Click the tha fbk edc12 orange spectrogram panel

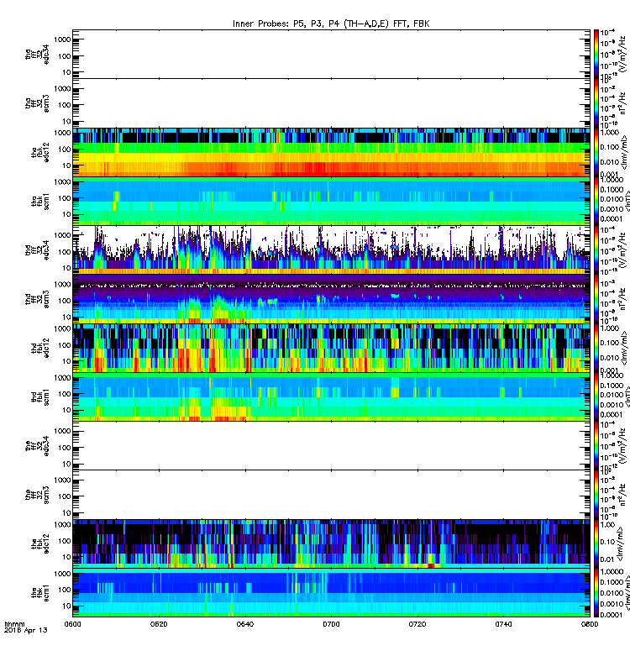(x=331, y=152)
